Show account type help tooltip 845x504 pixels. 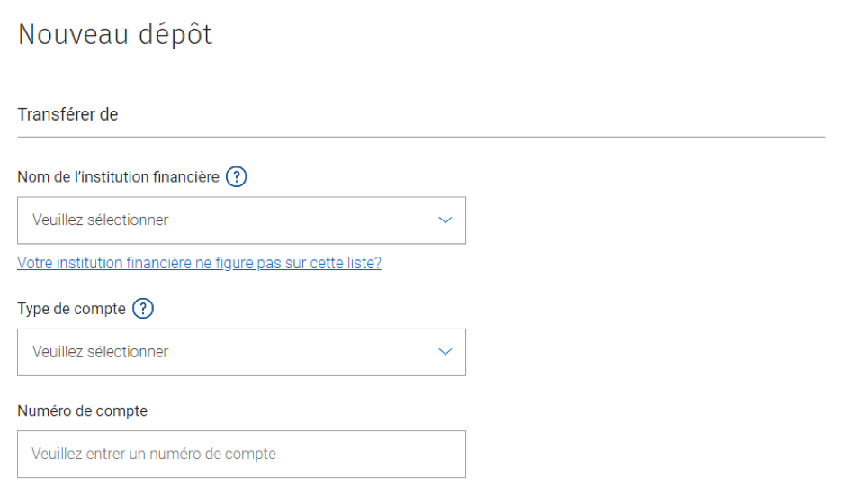click(143, 309)
